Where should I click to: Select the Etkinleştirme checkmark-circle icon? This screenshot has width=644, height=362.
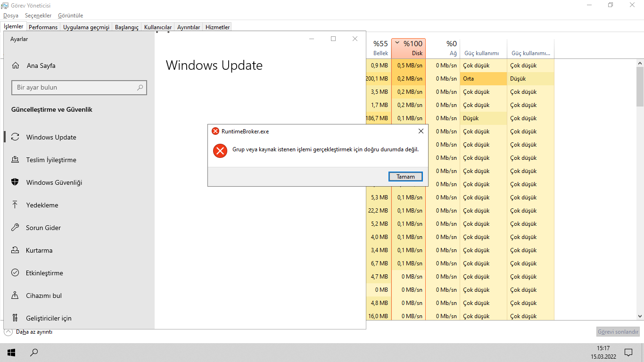(15, 273)
